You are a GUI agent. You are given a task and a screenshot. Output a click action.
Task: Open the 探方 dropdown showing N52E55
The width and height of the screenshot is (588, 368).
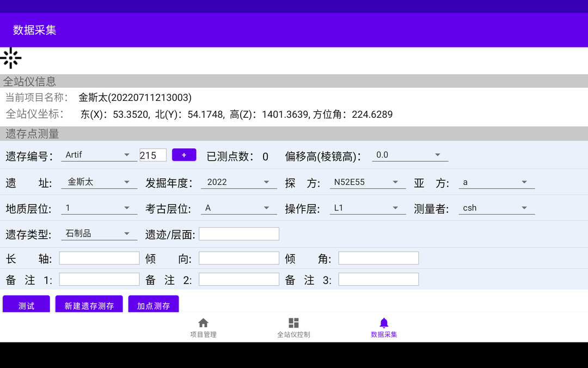pyautogui.click(x=367, y=182)
